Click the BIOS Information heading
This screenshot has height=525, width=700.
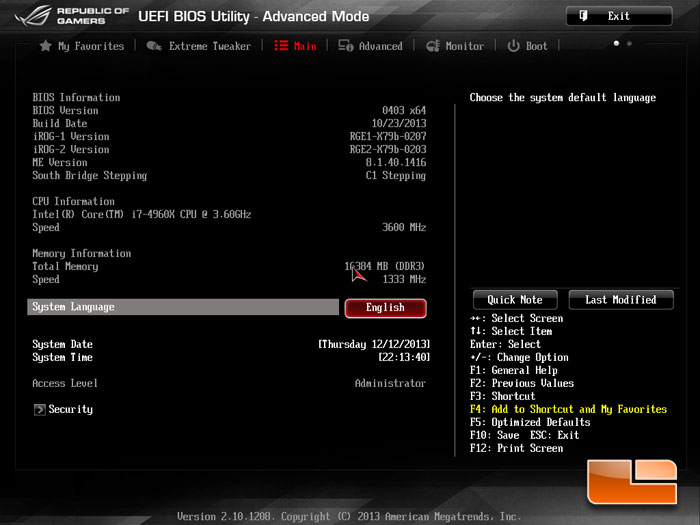click(76, 97)
